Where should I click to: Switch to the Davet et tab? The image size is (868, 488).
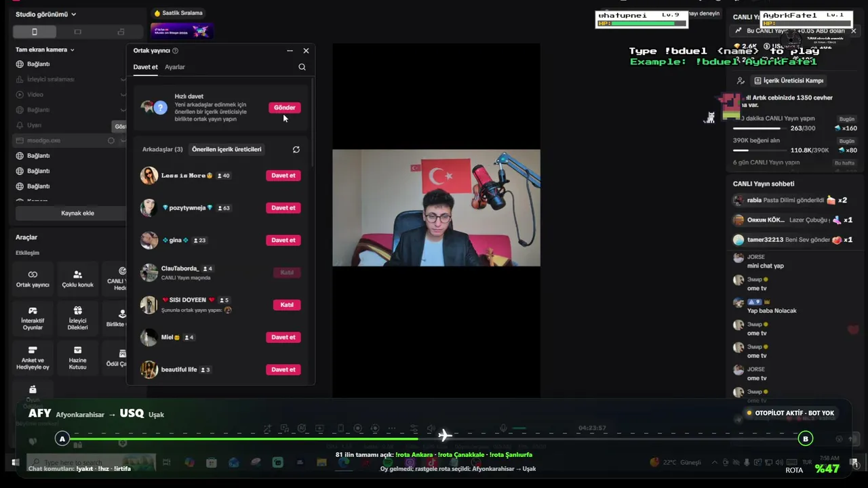[x=145, y=67]
